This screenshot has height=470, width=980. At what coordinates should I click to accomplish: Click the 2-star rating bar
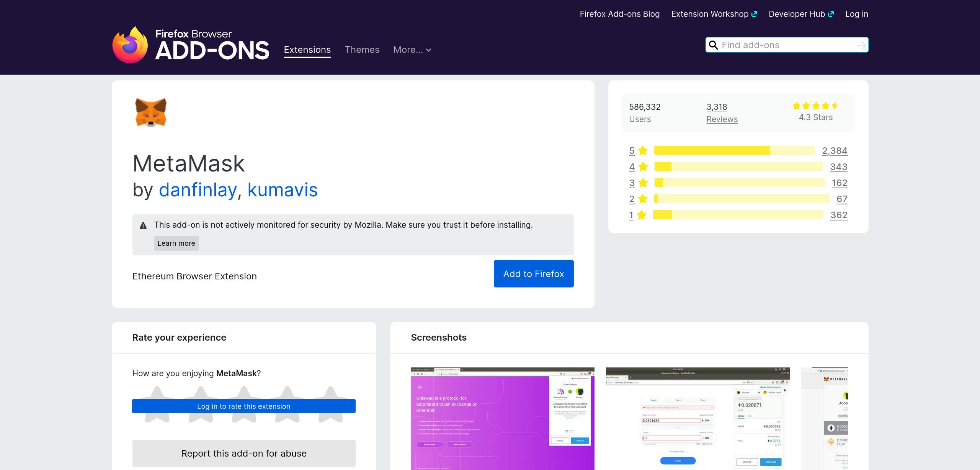point(742,199)
